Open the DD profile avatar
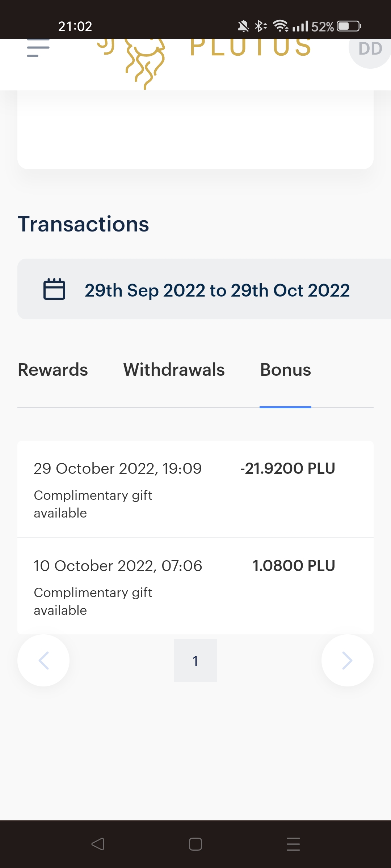The width and height of the screenshot is (391, 868). tap(370, 49)
